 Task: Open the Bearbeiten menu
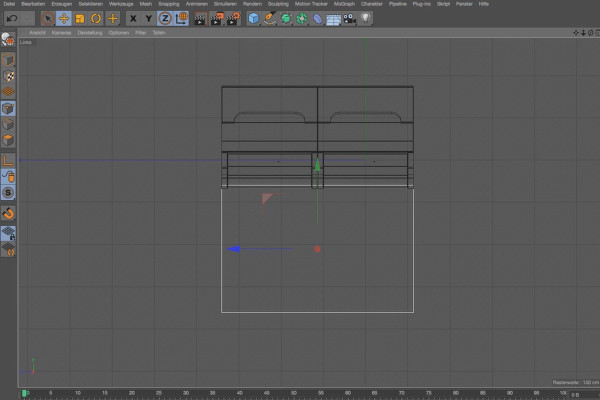(x=33, y=4)
